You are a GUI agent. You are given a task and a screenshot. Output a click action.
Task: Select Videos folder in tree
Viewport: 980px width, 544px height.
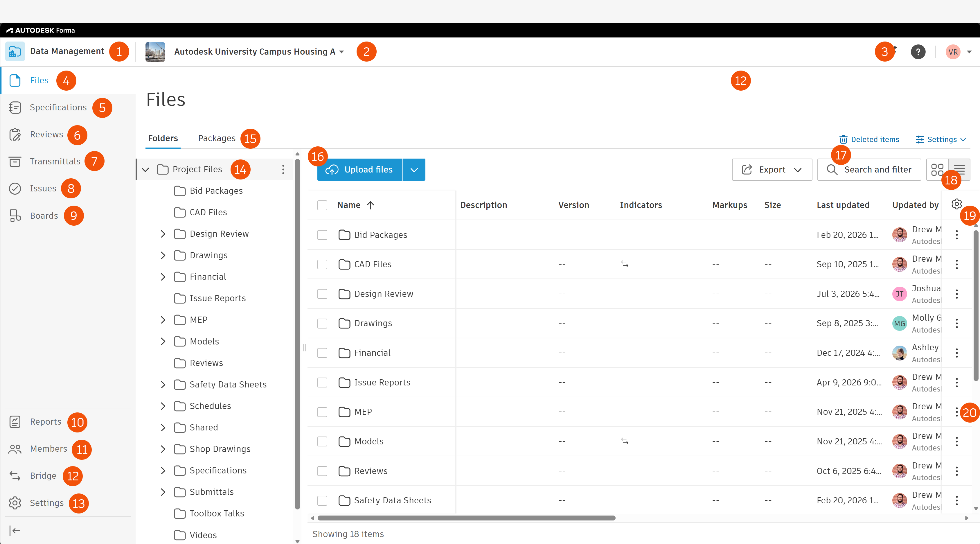pyautogui.click(x=203, y=535)
